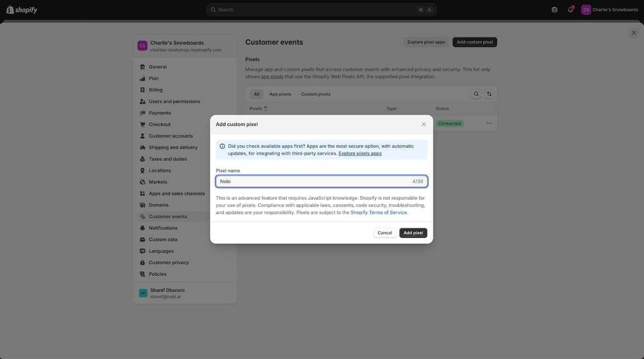Navigate to Shipping and delivery
Image resolution: width=644 pixels, height=359 pixels.
click(x=185, y=148)
